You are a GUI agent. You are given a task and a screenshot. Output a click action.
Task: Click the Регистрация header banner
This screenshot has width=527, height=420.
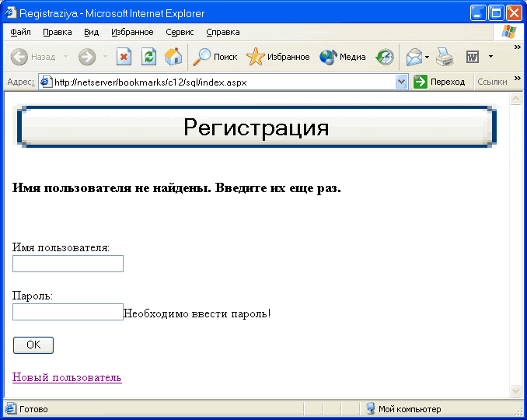point(257,127)
